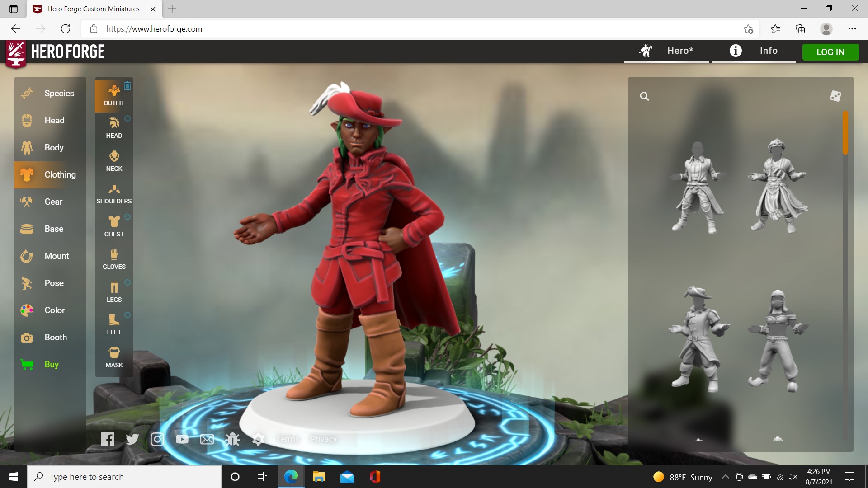Open the Info tab
868x488 pixels.
click(x=754, y=51)
